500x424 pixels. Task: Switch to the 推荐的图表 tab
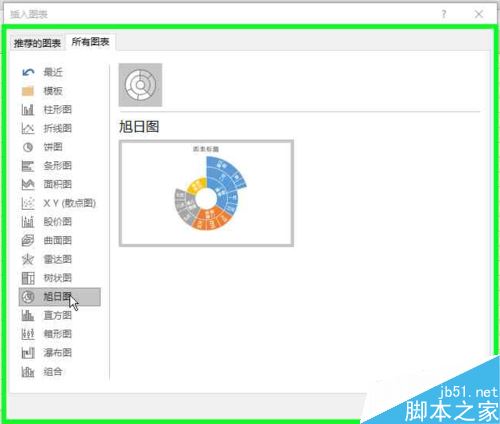click(37, 43)
